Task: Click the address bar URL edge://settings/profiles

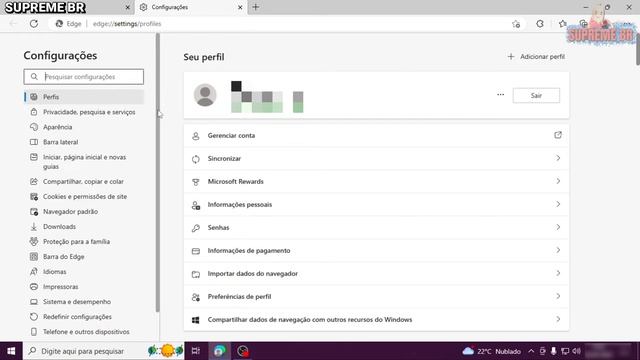Action: pos(127,24)
